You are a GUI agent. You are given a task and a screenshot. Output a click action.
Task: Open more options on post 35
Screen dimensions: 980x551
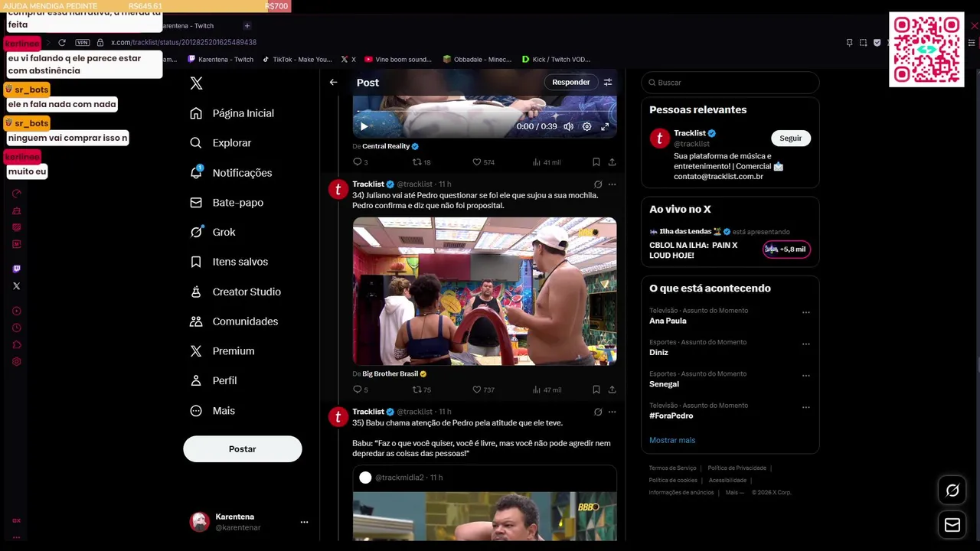(612, 412)
